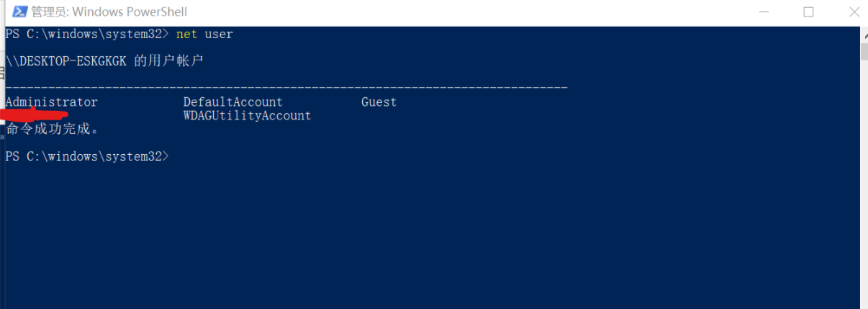The width and height of the screenshot is (868, 309).
Task: Maximize the PowerShell window
Action: pyautogui.click(x=808, y=12)
